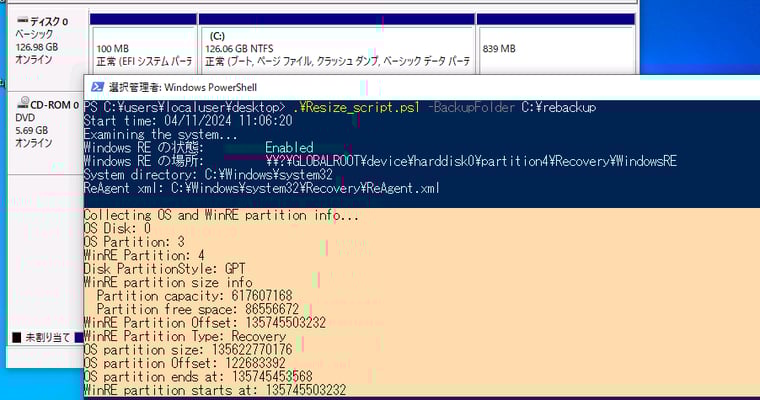Click the Disk 0 drive icon

coord(22,20)
